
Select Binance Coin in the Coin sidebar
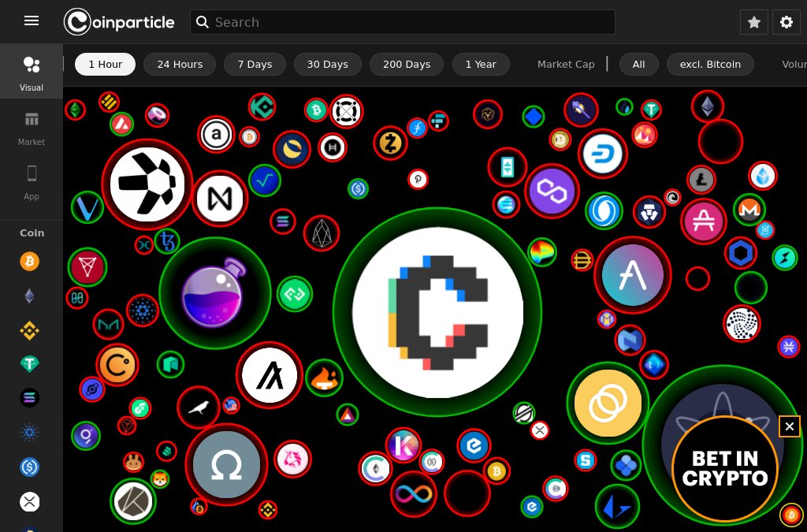tap(29, 330)
